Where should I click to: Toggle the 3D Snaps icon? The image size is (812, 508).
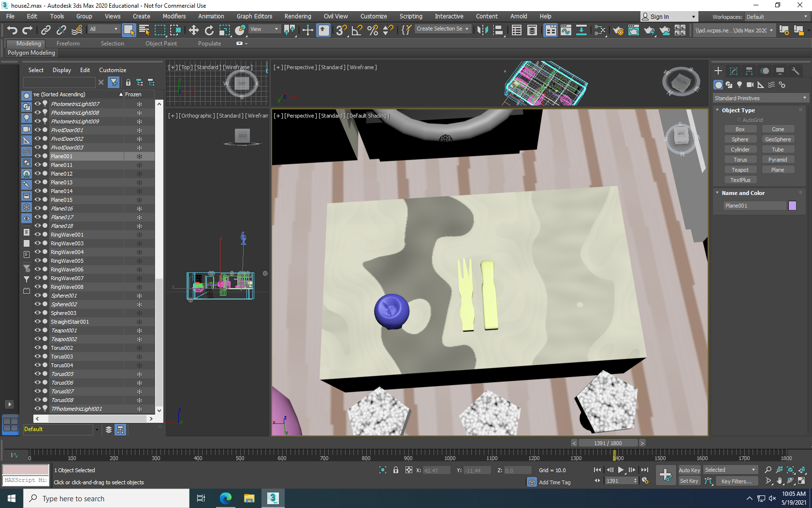tap(341, 30)
